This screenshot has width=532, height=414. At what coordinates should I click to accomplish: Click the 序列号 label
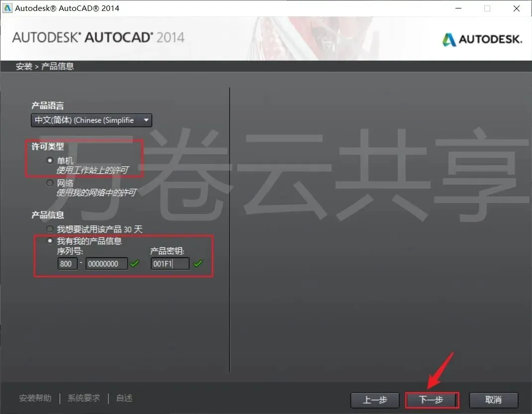pos(70,251)
